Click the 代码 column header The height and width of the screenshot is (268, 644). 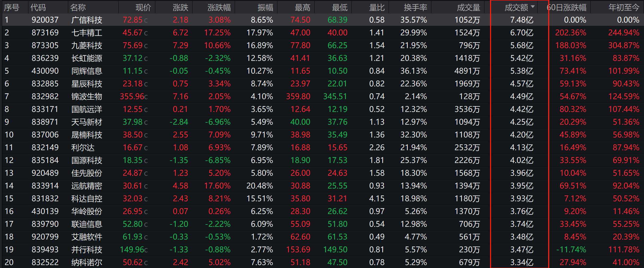(38, 7)
